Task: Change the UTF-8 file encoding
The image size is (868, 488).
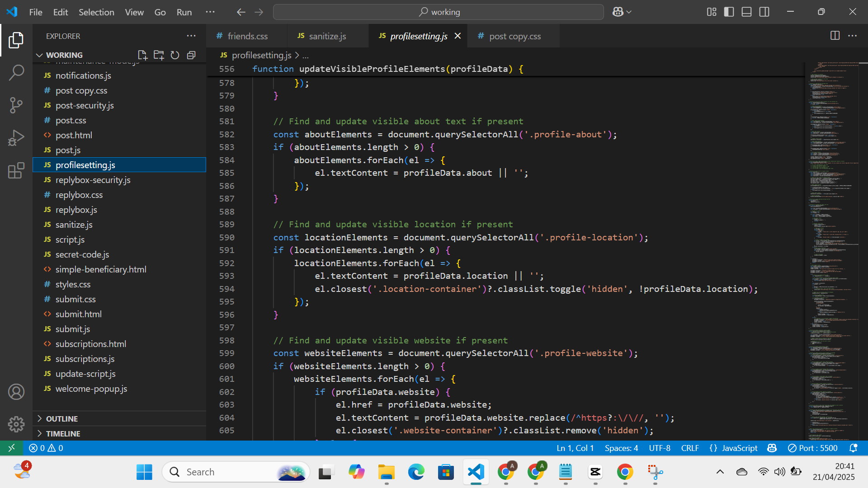Action: pyautogui.click(x=660, y=448)
